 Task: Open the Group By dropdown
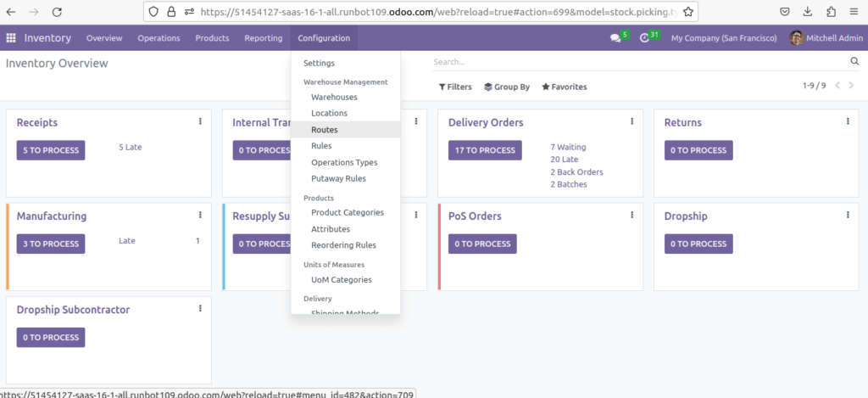[x=507, y=87]
